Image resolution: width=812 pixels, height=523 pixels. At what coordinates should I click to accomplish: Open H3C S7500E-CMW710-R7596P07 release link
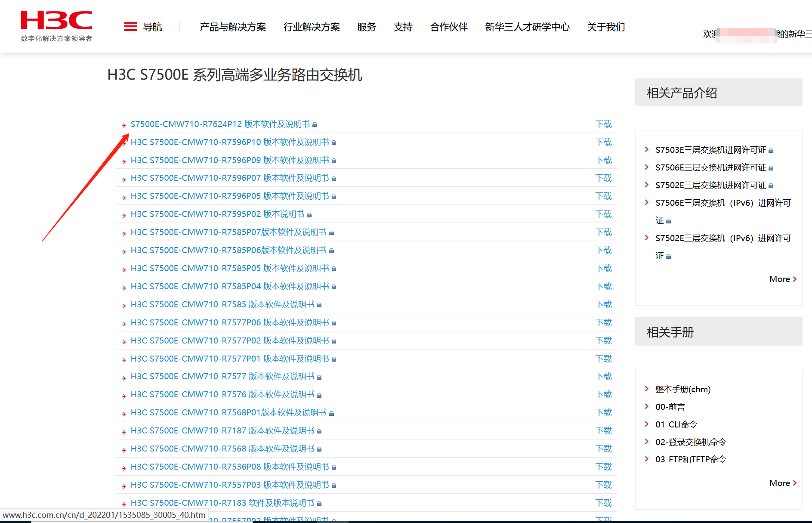(x=230, y=178)
